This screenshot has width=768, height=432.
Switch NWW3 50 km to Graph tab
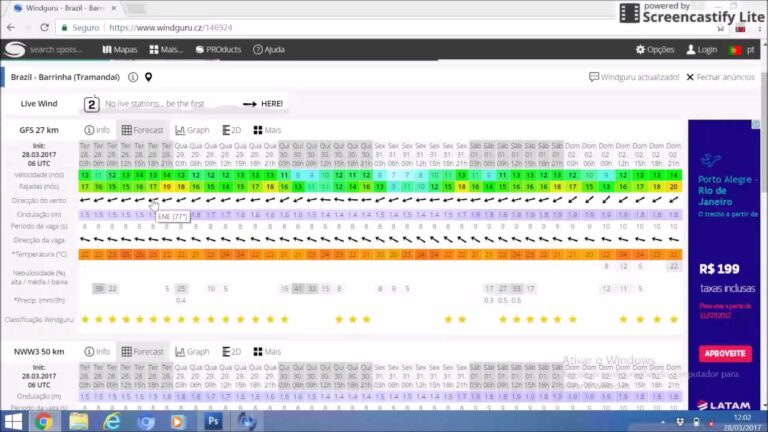pos(192,352)
